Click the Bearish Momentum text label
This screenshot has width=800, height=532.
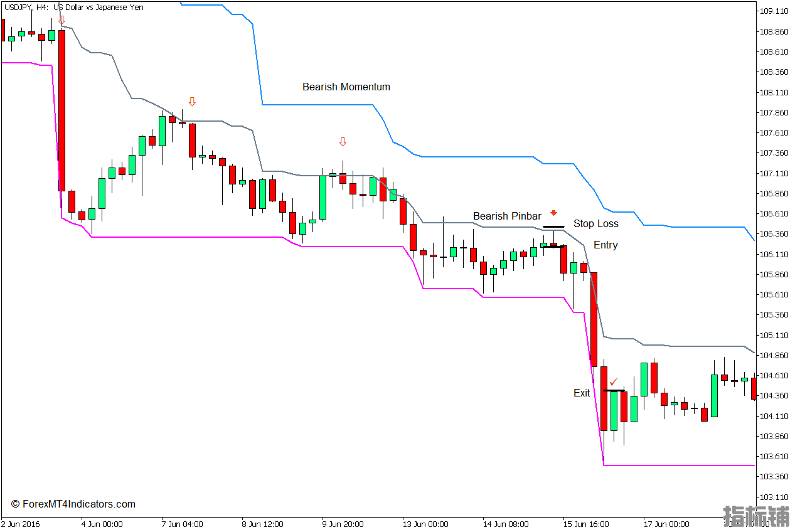click(346, 87)
